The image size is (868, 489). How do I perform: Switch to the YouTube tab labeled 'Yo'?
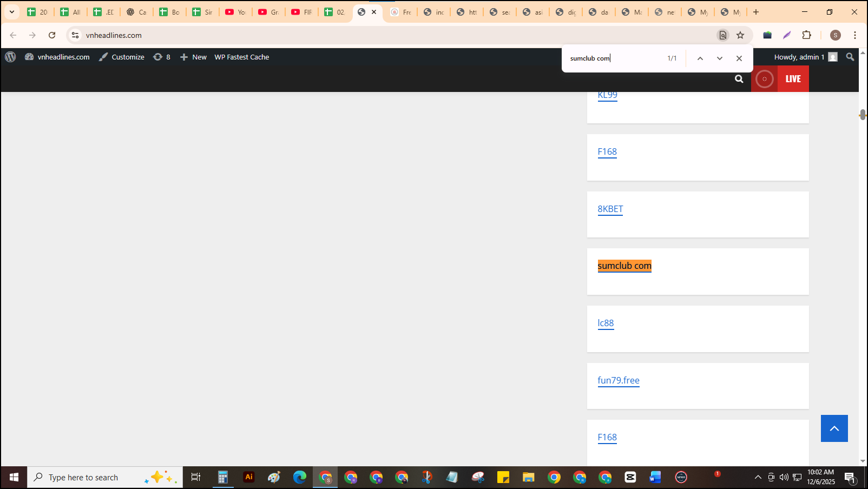point(235,12)
